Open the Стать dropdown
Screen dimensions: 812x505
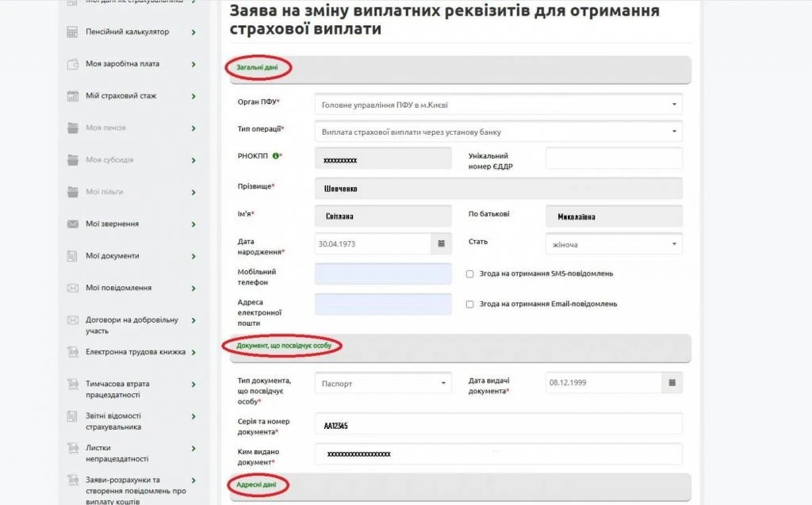point(614,244)
